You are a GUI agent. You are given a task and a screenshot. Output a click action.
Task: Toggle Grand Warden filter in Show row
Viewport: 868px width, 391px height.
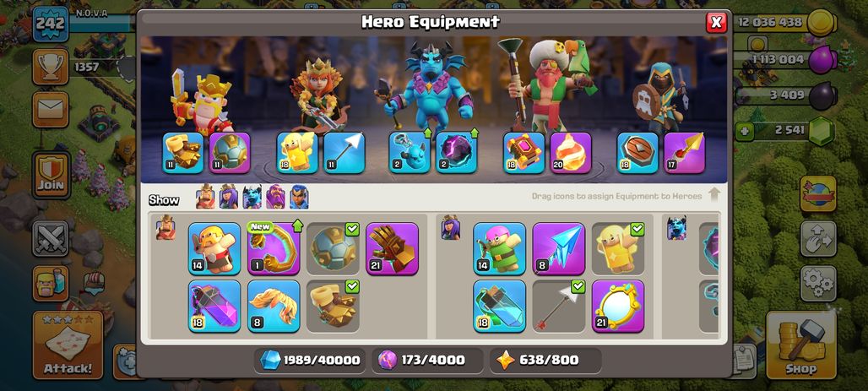(x=275, y=197)
